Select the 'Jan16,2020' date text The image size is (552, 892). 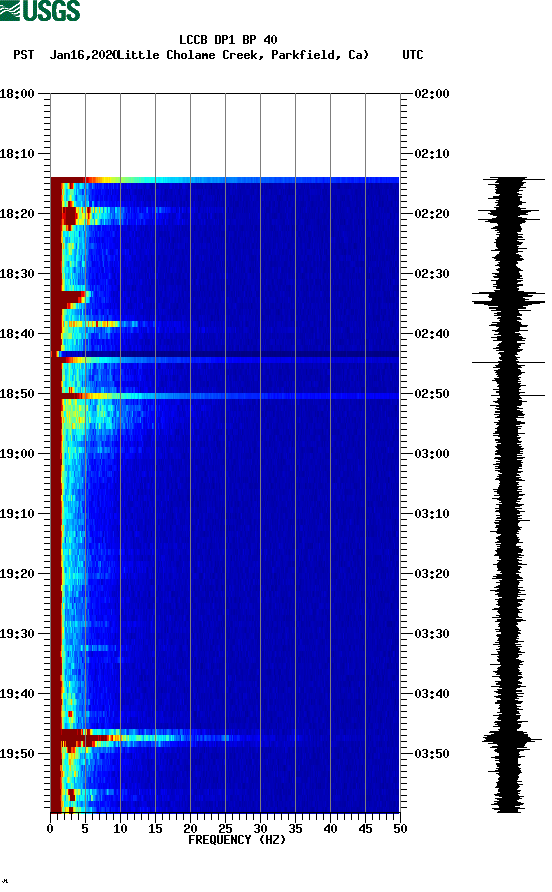coord(83,55)
